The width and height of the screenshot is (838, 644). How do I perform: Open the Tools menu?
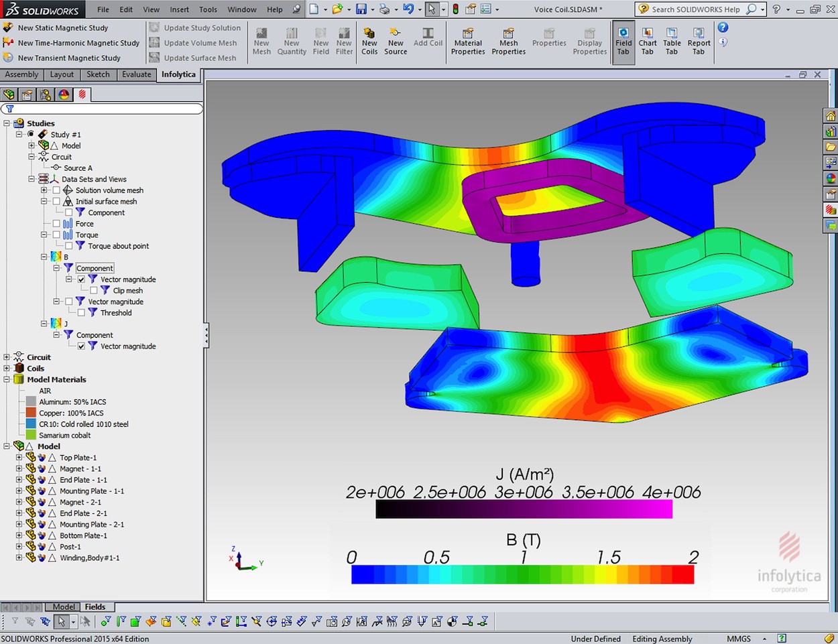point(208,9)
